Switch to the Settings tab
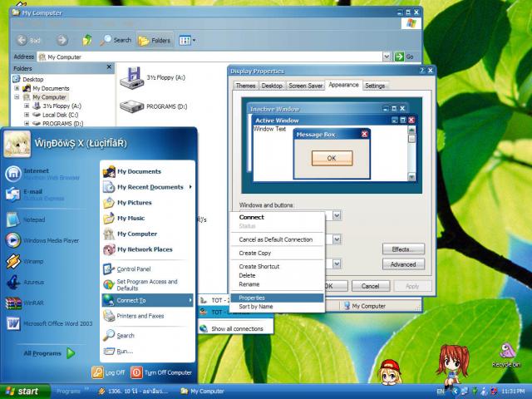 click(x=375, y=86)
